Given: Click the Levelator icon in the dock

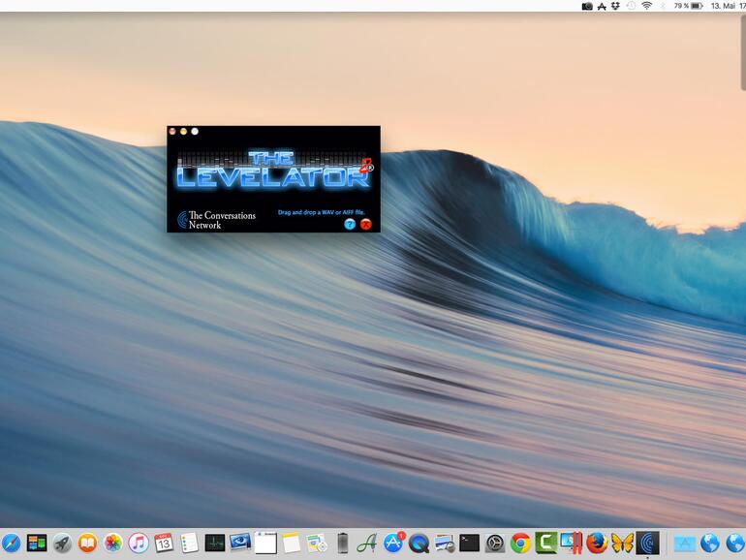Looking at the screenshot, I should pos(647,544).
